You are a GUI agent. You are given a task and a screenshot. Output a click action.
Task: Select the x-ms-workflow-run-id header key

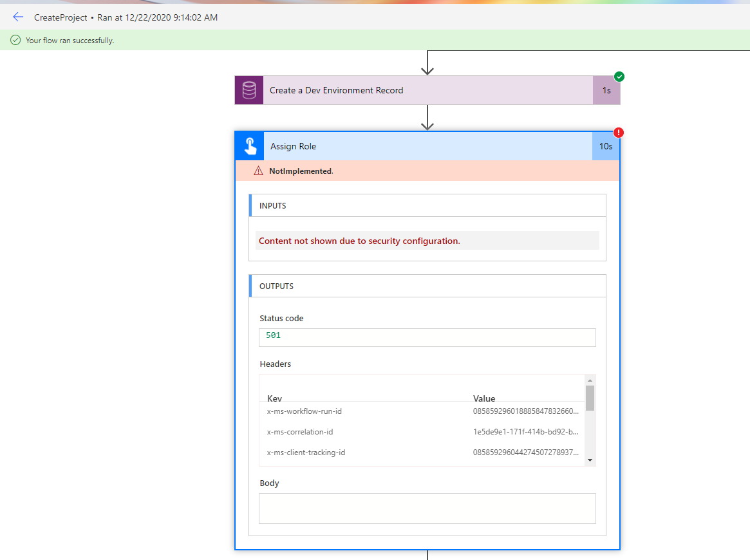[x=305, y=411]
